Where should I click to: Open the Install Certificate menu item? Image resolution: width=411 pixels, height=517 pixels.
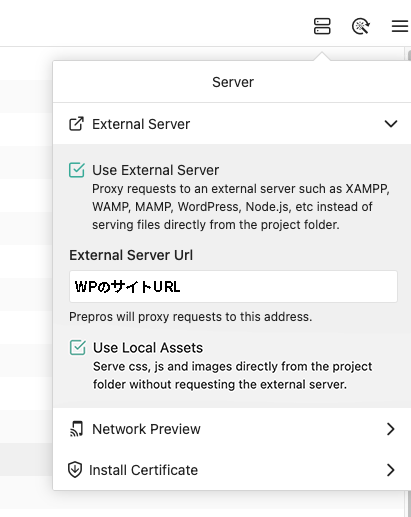pos(232,470)
